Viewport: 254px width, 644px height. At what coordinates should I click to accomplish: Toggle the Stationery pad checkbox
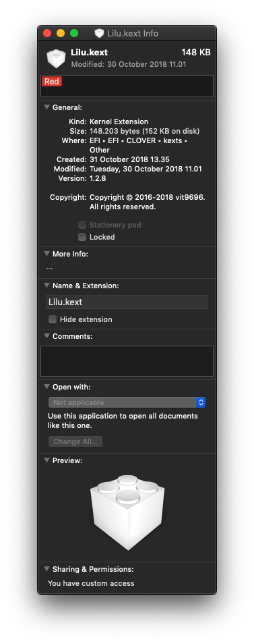[x=82, y=225]
